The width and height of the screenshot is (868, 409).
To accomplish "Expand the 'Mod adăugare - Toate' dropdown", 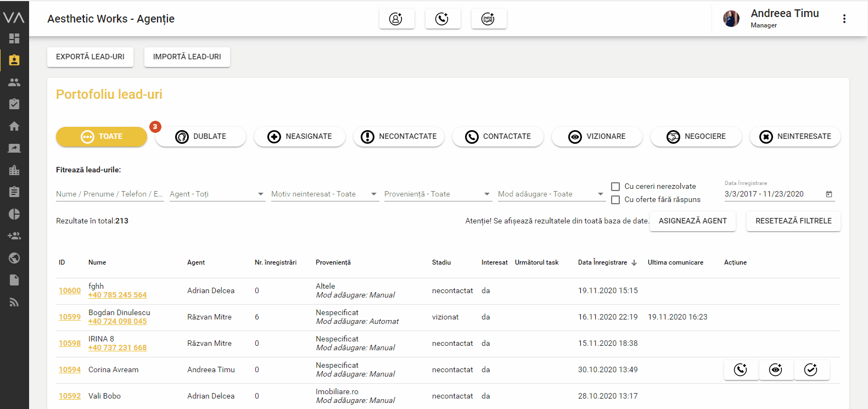I will click(551, 194).
